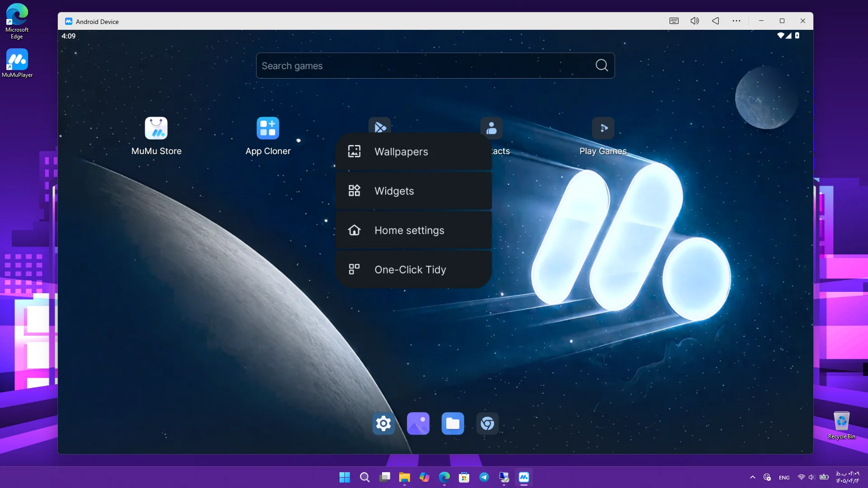Screen dimensions: 868x488
Task: Click the volume icon in emulator title bar
Action: pyautogui.click(x=695, y=21)
